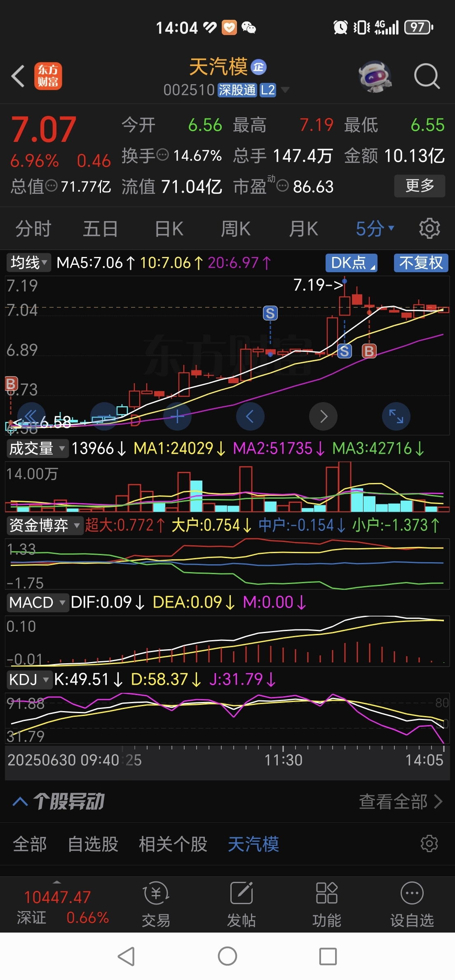Tap Android back navigation button
Viewport: 455px width, 980px height.
coord(127,956)
